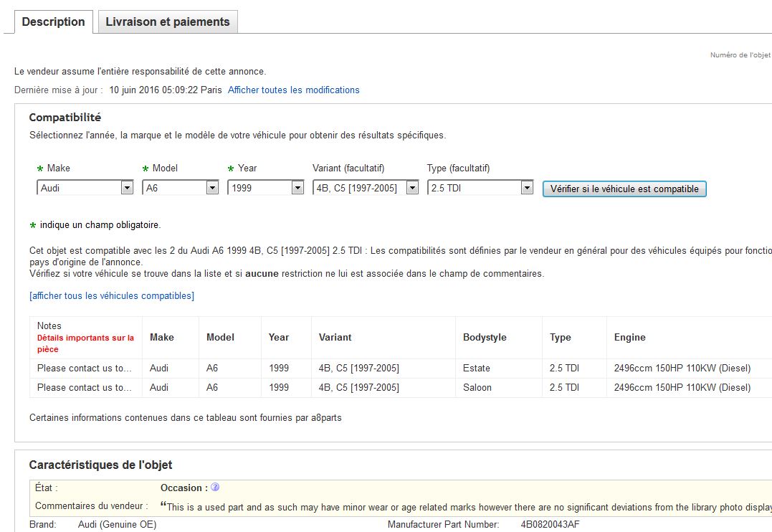The height and width of the screenshot is (532, 772).
Task: Click the Bodystyle column header
Action: 485,338
